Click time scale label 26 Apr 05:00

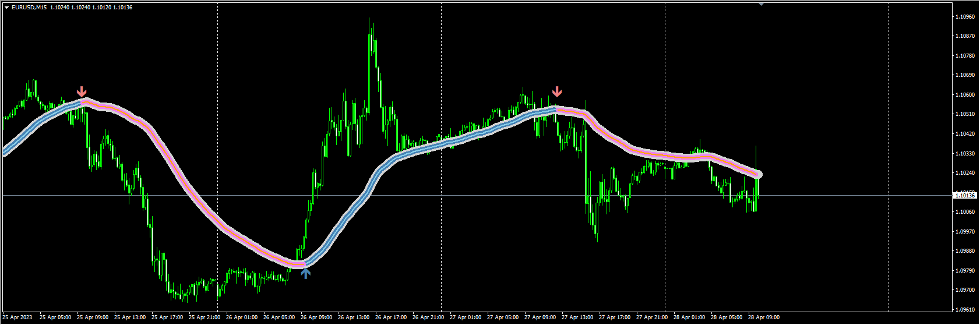point(279,317)
